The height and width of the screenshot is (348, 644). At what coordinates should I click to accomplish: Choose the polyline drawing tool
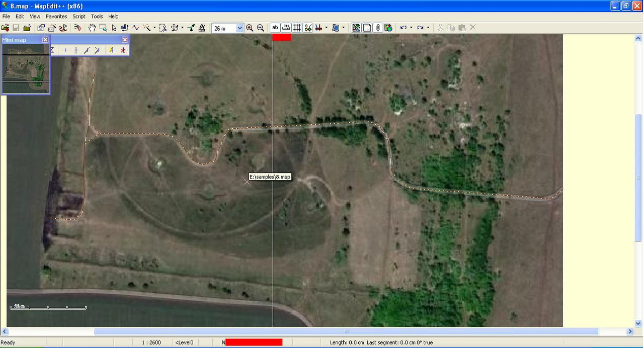click(135, 28)
